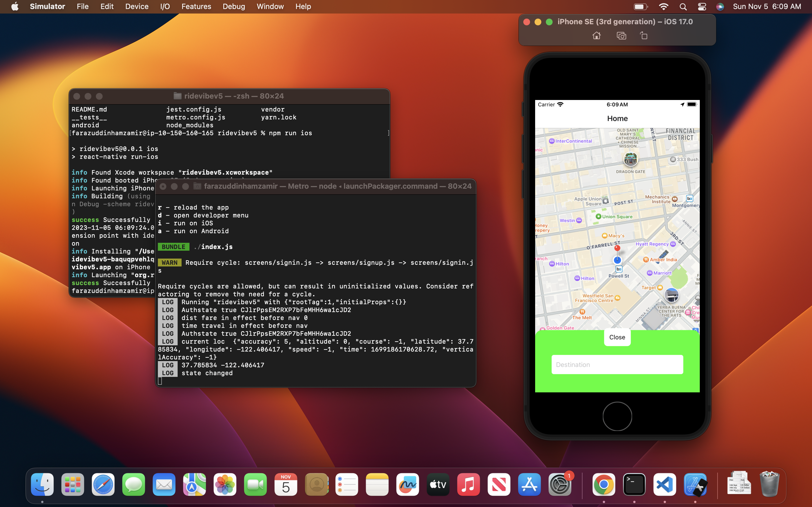Tap the Dragon Gate photo marker
Image resolution: width=812 pixels, height=507 pixels.
pos(630,159)
